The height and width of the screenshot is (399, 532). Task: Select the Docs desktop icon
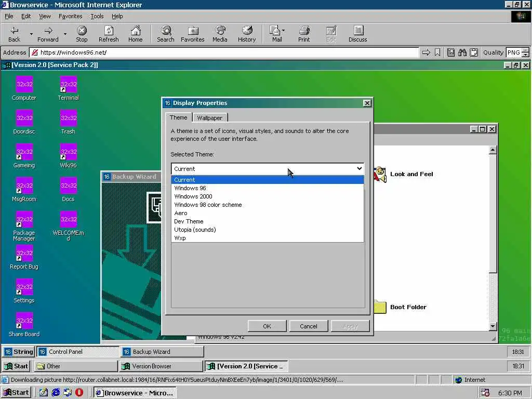pyautogui.click(x=69, y=190)
